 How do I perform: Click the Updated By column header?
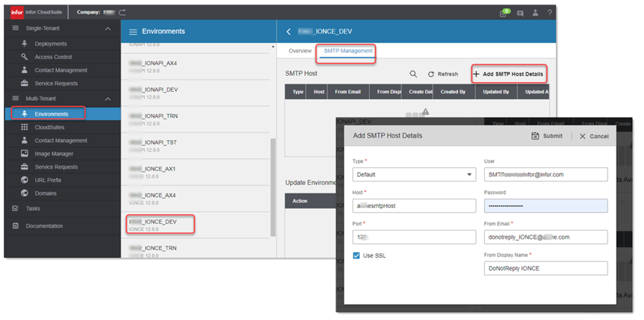[x=496, y=92]
